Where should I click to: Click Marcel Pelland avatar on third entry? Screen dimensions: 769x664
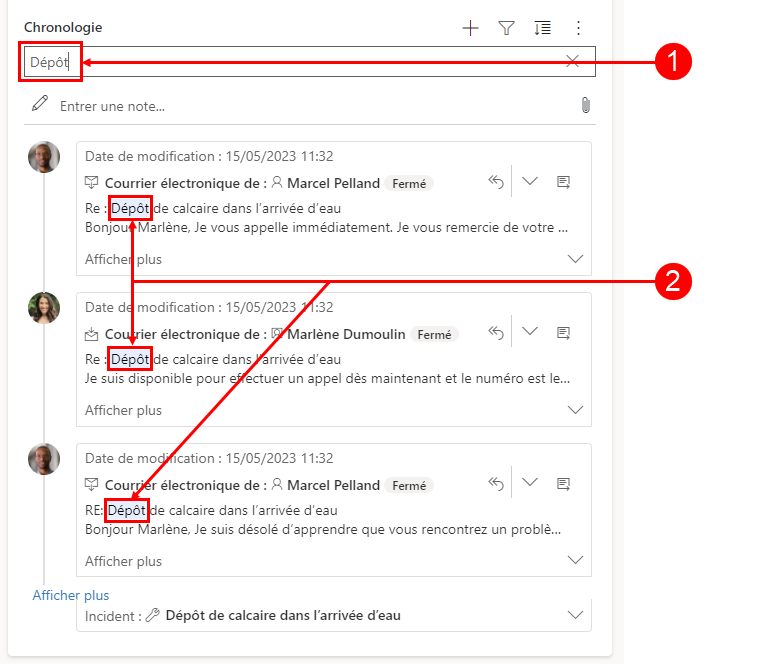click(44, 459)
